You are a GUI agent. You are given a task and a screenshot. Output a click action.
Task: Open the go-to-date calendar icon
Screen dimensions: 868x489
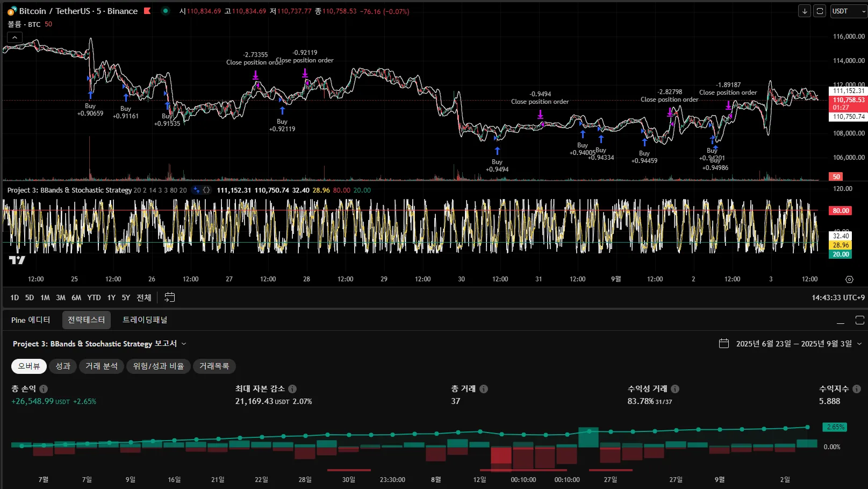(169, 297)
